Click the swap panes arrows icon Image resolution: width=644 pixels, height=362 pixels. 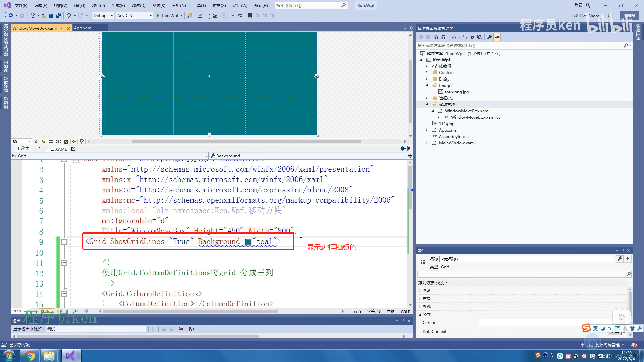coord(40,149)
